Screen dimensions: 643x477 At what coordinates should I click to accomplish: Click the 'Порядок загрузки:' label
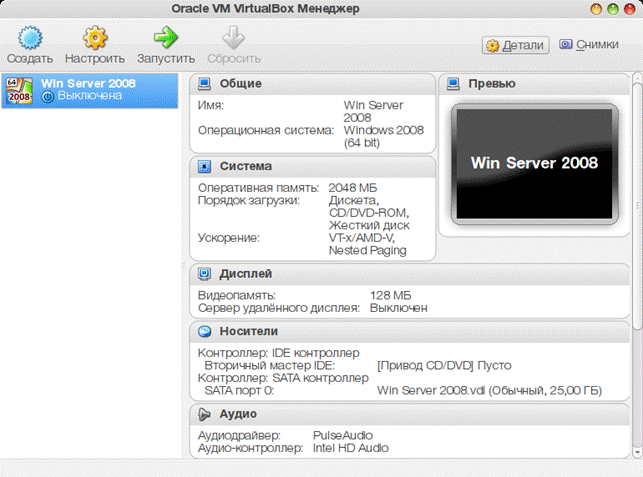point(249,201)
